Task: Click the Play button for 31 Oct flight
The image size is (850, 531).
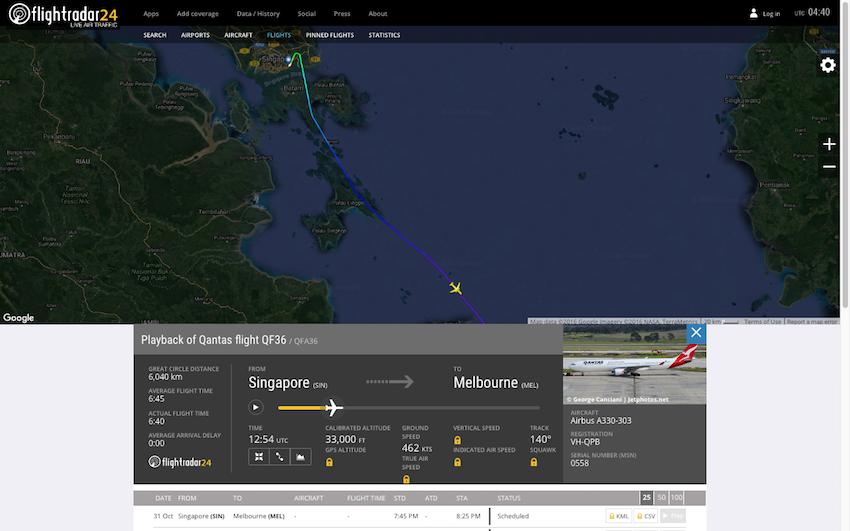Action: (x=673, y=516)
